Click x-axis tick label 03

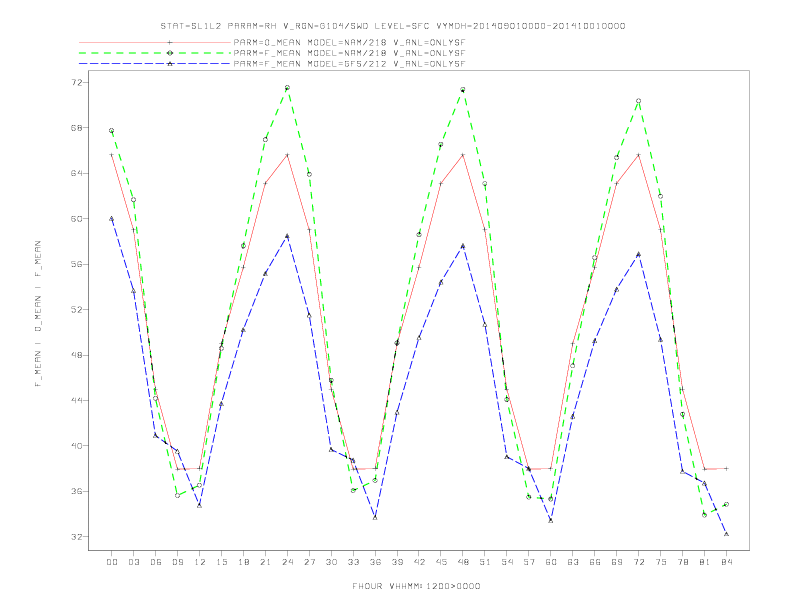pos(133,562)
